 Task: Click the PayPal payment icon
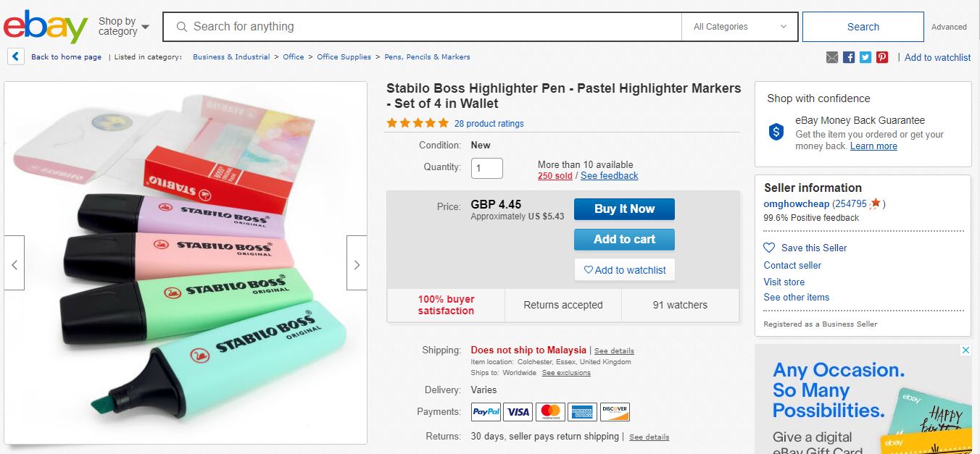486,412
